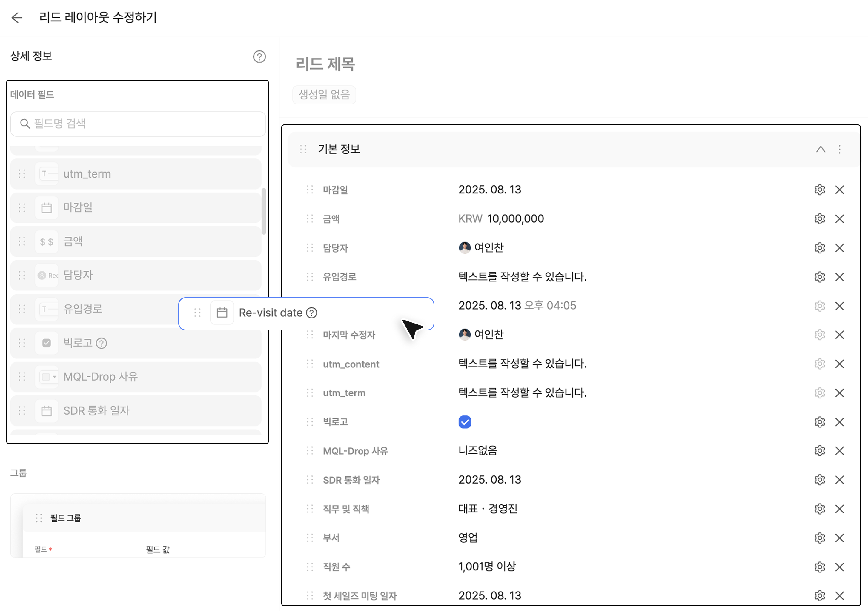
Task: Remove the 유입경로 field with X
Action: [x=839, y=277]
